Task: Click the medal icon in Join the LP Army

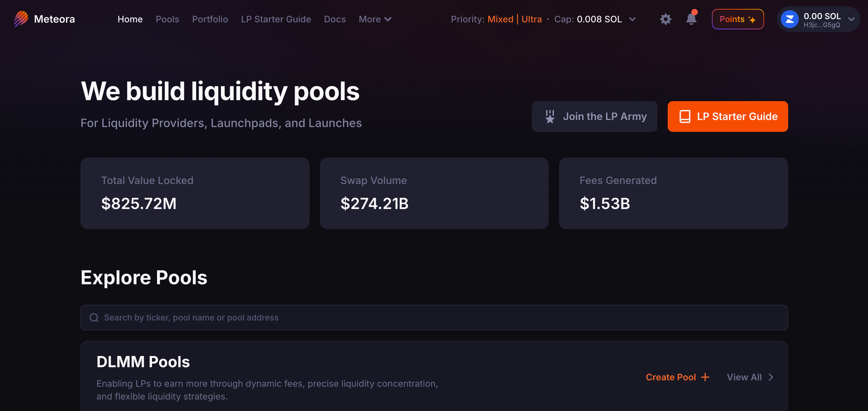Action: click(x=550, y=117)
